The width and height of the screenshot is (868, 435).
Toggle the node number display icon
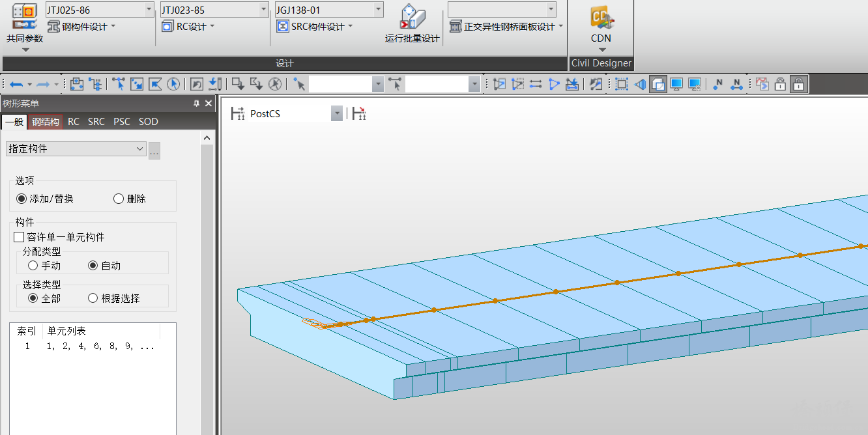tap(718, 84)
